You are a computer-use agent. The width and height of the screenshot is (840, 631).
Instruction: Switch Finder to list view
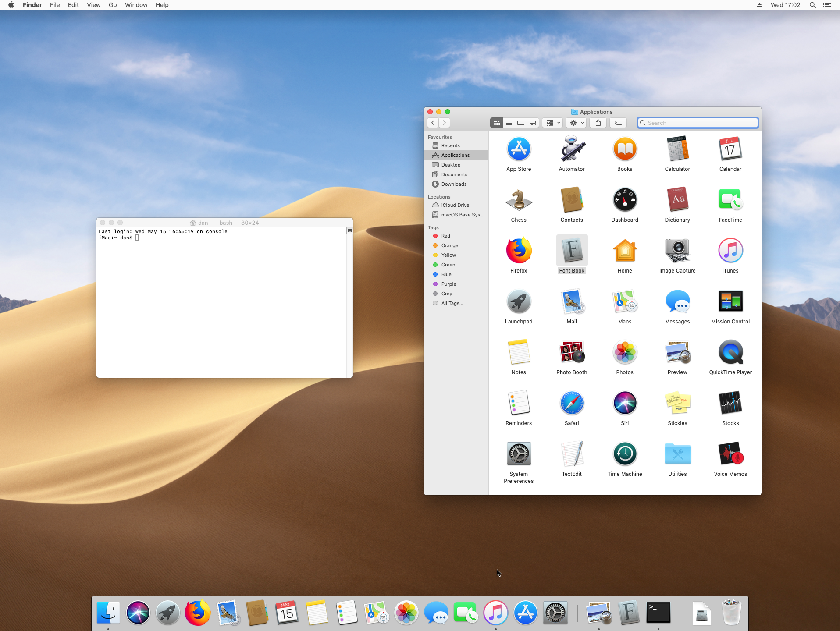coord(509,123)
